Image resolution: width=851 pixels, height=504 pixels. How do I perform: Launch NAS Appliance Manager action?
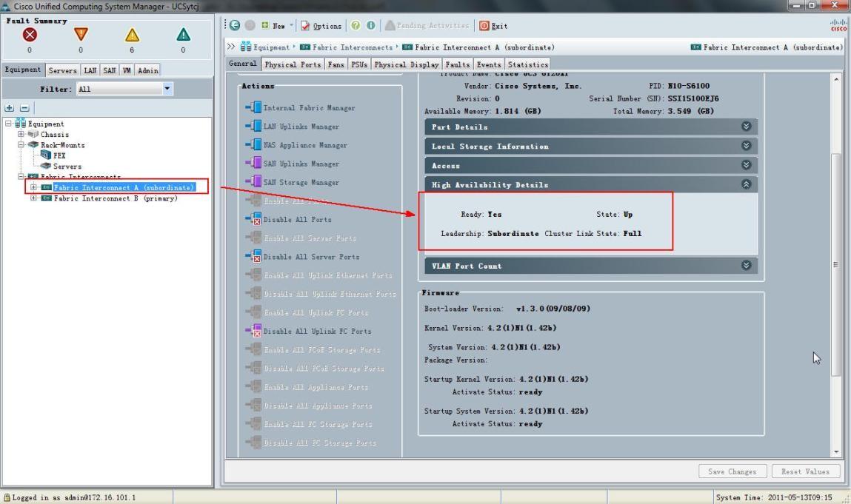[x=296, y=145]
